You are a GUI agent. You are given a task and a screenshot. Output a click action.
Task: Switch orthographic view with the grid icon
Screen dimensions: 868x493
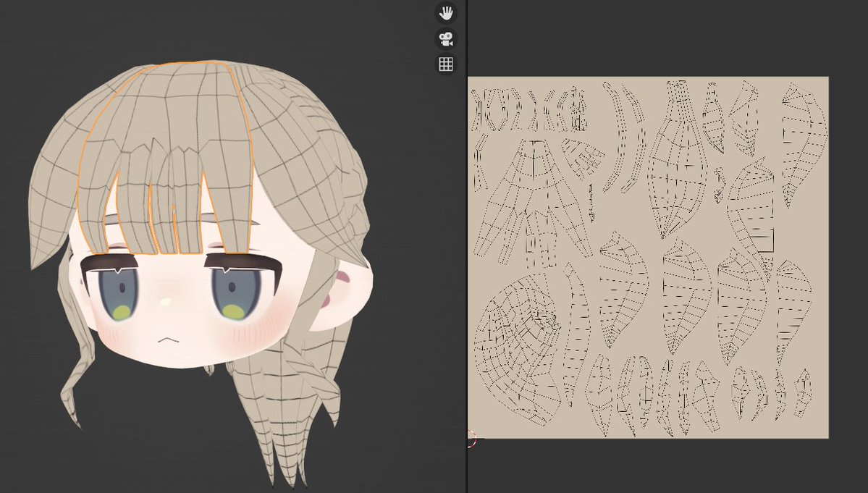click(x=446, y=64)
